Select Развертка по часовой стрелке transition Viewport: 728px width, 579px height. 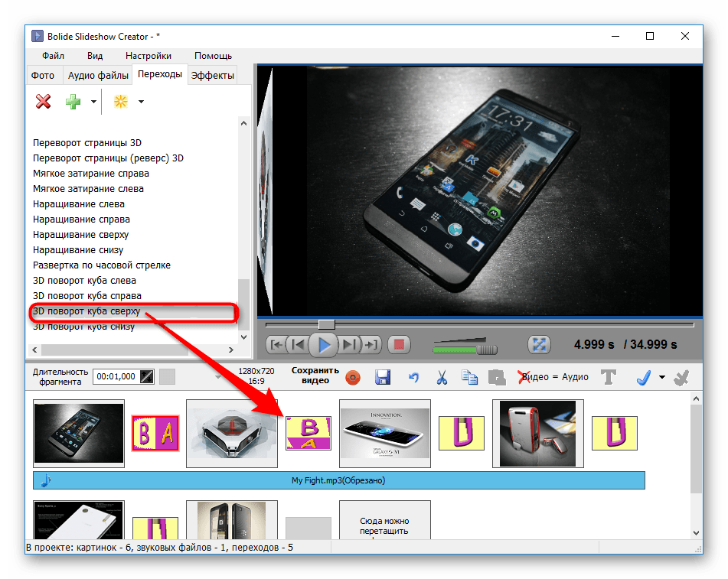coord(102,265)
